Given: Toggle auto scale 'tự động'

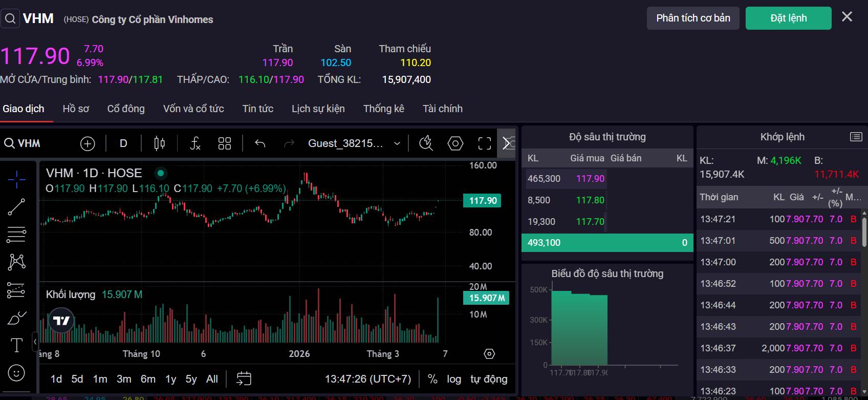Looking at the screenshot, I should 489,379.
